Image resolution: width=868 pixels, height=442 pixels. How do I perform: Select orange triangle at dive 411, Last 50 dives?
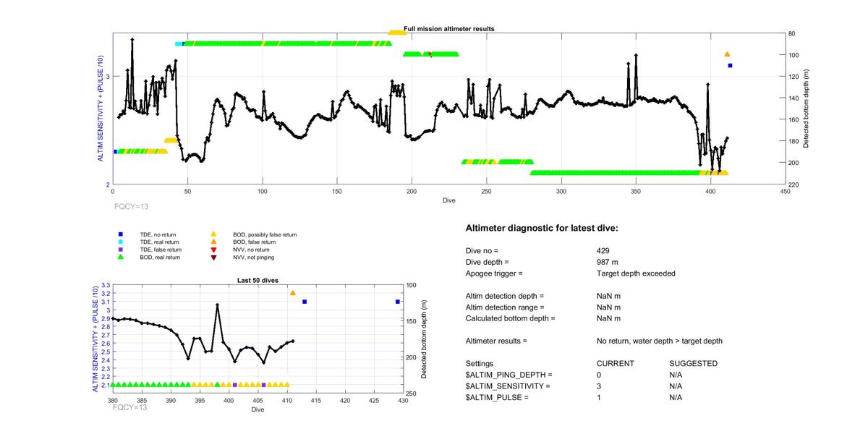pos(293,293)
